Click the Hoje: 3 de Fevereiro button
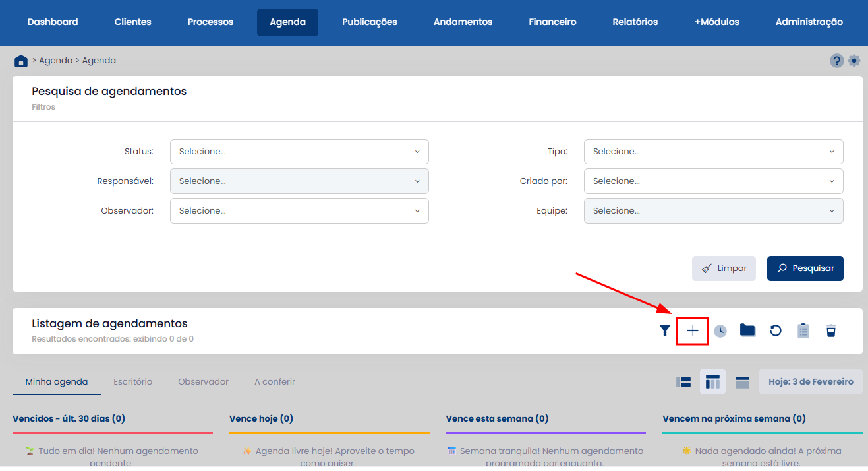This screenshot has width=868, height=471. tap(811, 381)
